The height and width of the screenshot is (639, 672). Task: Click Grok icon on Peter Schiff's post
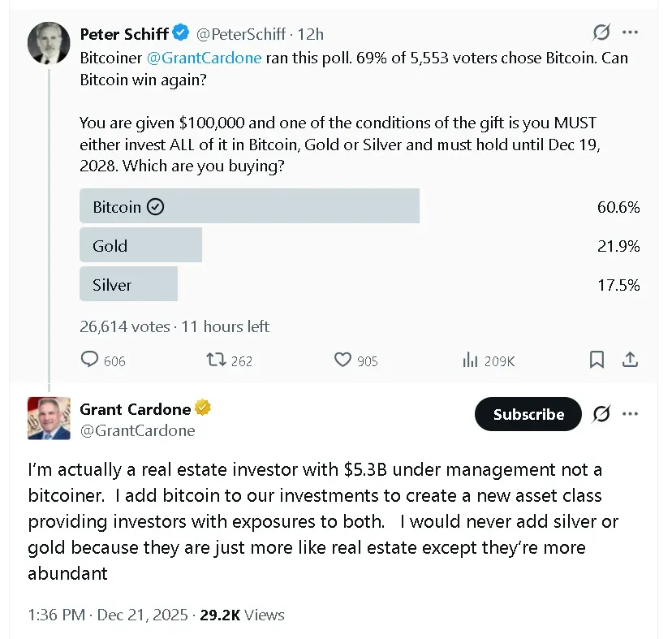[601, 33]
